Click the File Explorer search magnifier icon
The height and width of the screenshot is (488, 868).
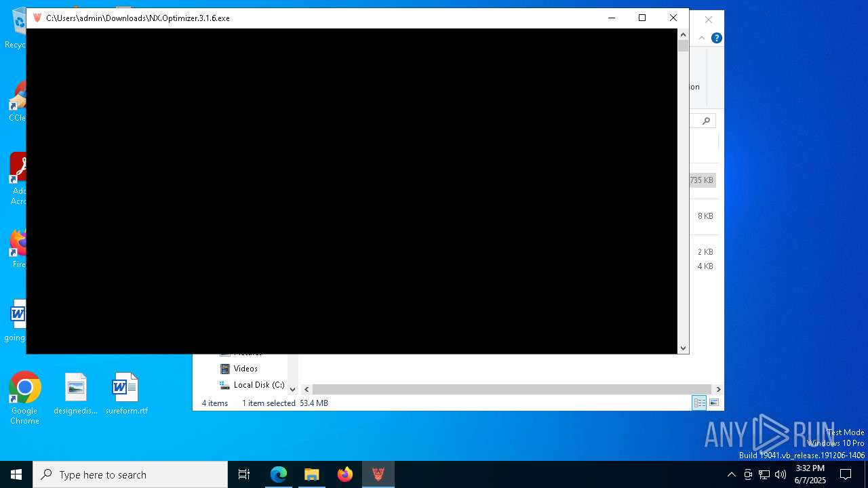point(706,121)
